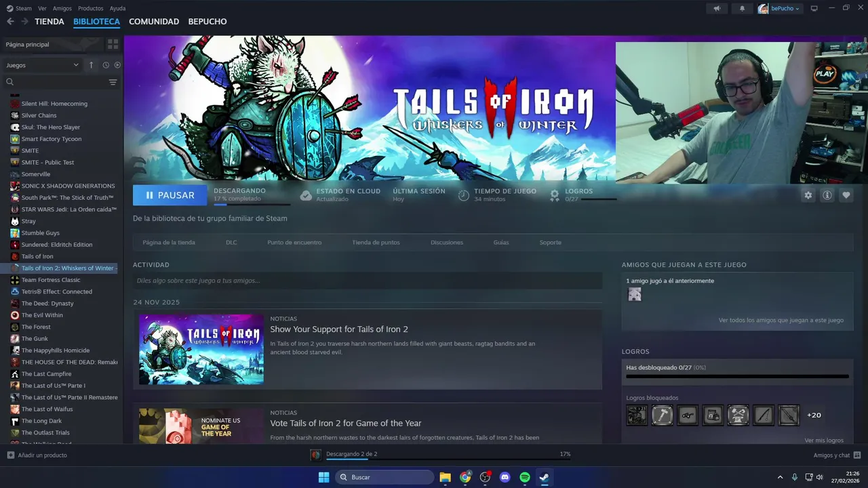The height and width of the screenshot is (488, 868).
Task: Open the Soporte link
Action: pyautogui.click(x=551, y=243)
